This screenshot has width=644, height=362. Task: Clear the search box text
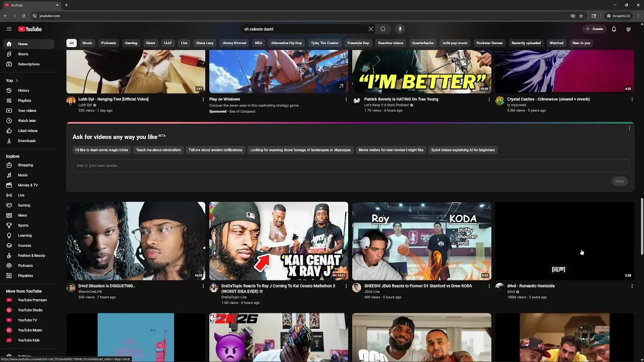point(371,29)
